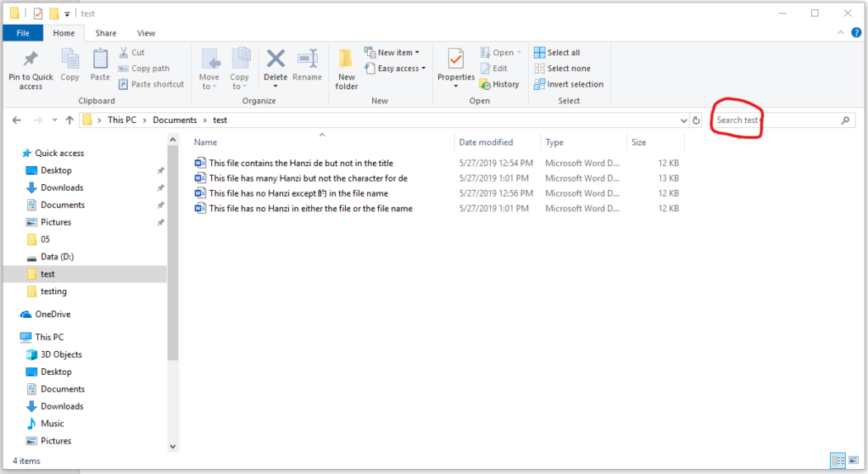Select the Copy path option
Screen dimensions: 868x474
(144, 68)
